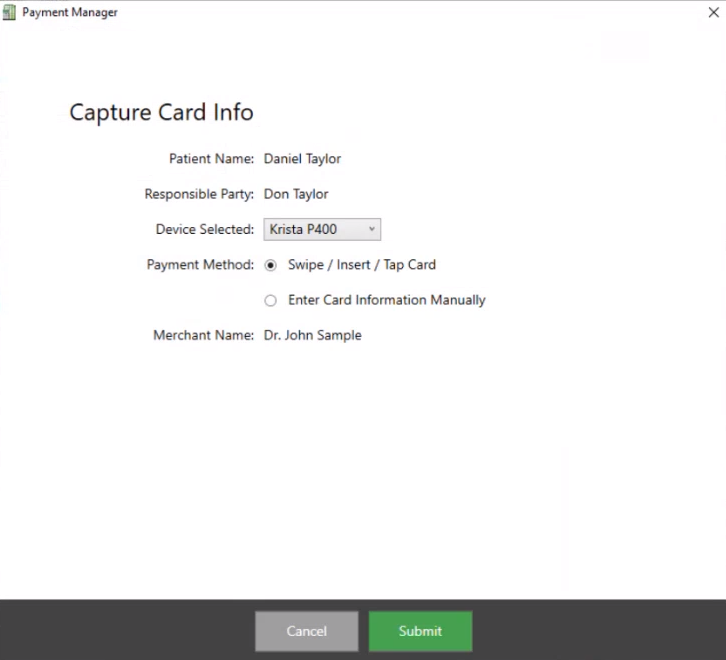Click the 'Enter Card Information Manually' option text
The width and height of the screenshot is (726, 660).
pyautogui.click(x=386, y=300)
